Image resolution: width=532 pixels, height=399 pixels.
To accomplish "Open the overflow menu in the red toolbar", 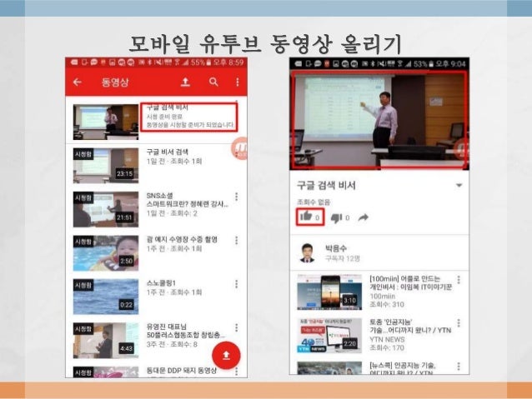I will [238, 82].
